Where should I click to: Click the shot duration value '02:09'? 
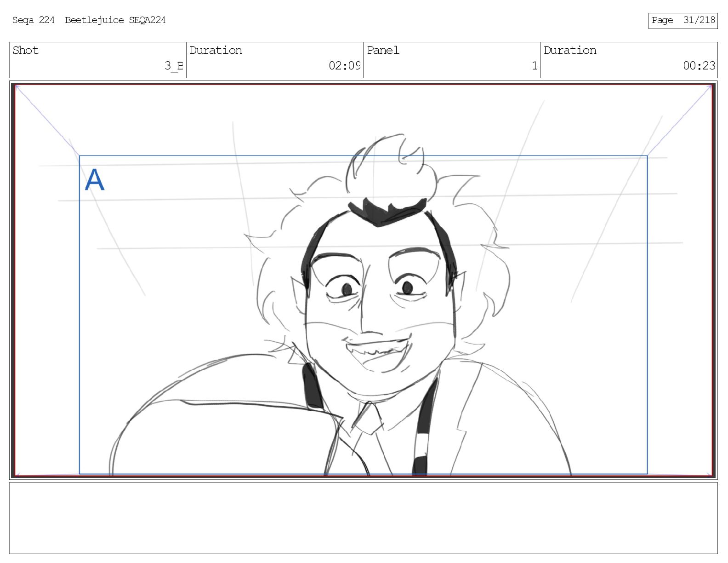(x=344, y=66)
